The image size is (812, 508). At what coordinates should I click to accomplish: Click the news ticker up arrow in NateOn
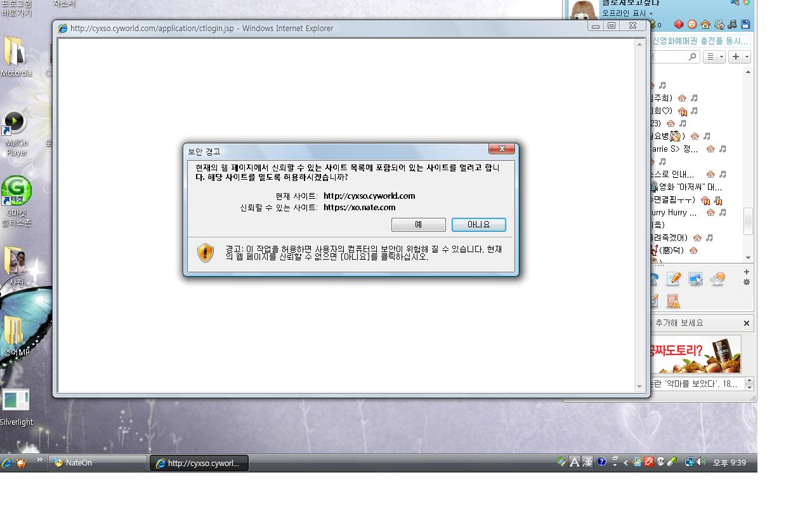[749, 380]
